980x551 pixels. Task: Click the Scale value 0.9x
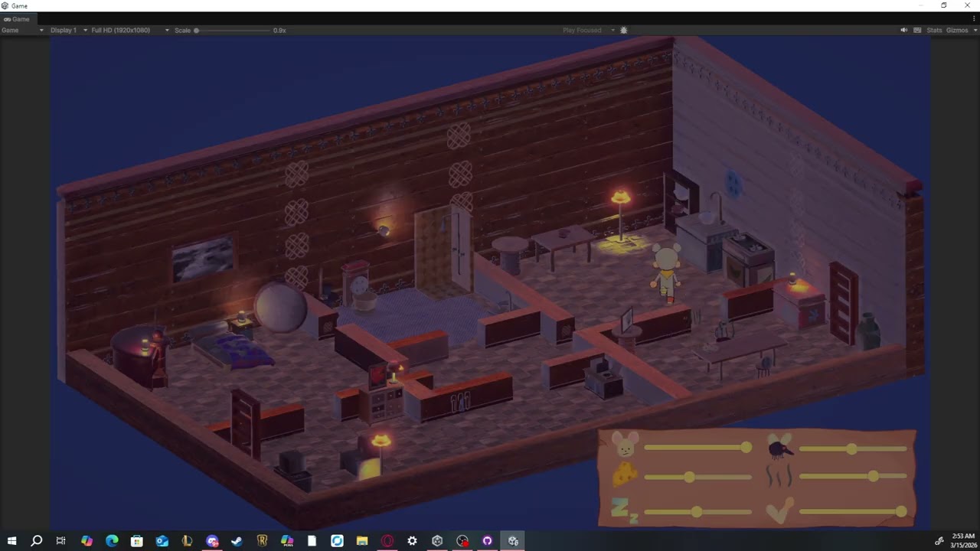[279, 30]
